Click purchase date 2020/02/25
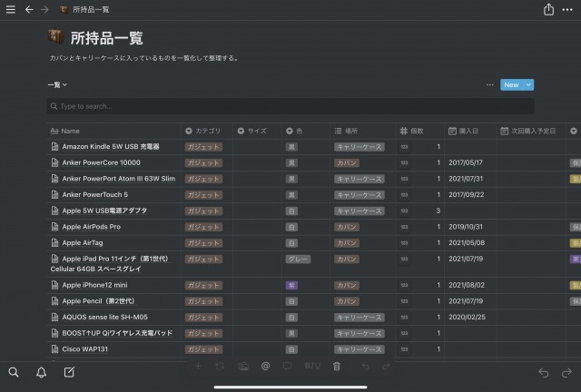 tap(467, 318)
